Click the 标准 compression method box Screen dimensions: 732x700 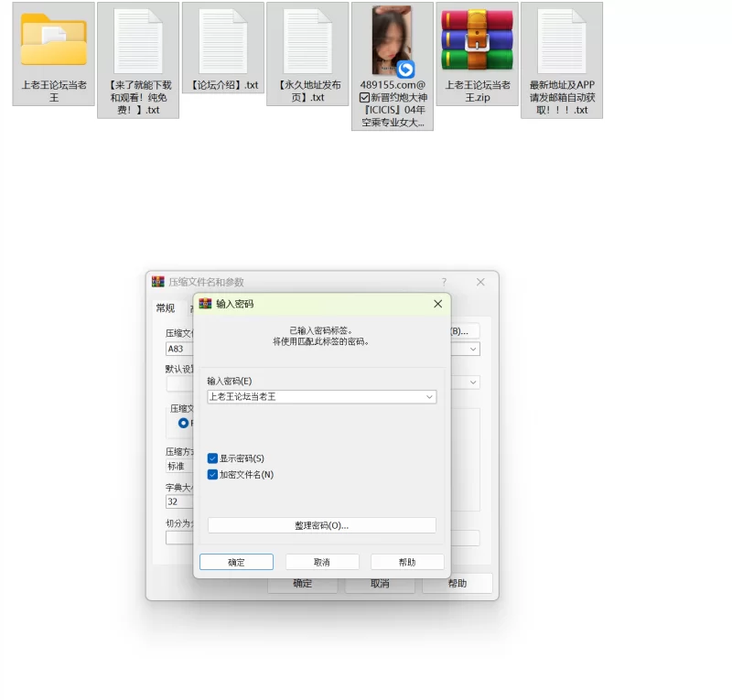coord(179,466)
